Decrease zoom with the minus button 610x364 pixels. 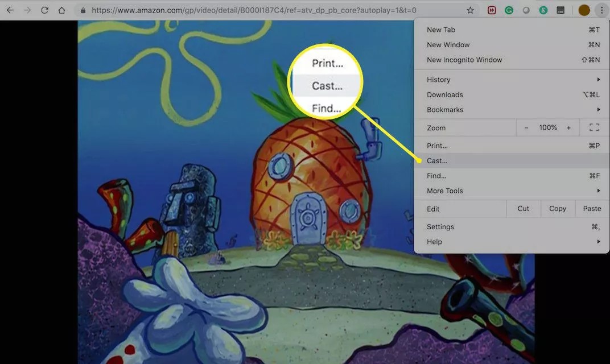click(x=526, y=128)
